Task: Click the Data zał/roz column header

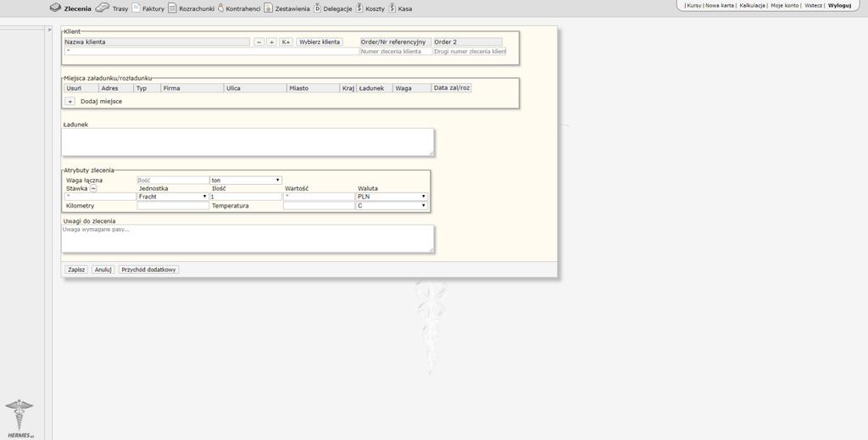Action: [452, 88]
